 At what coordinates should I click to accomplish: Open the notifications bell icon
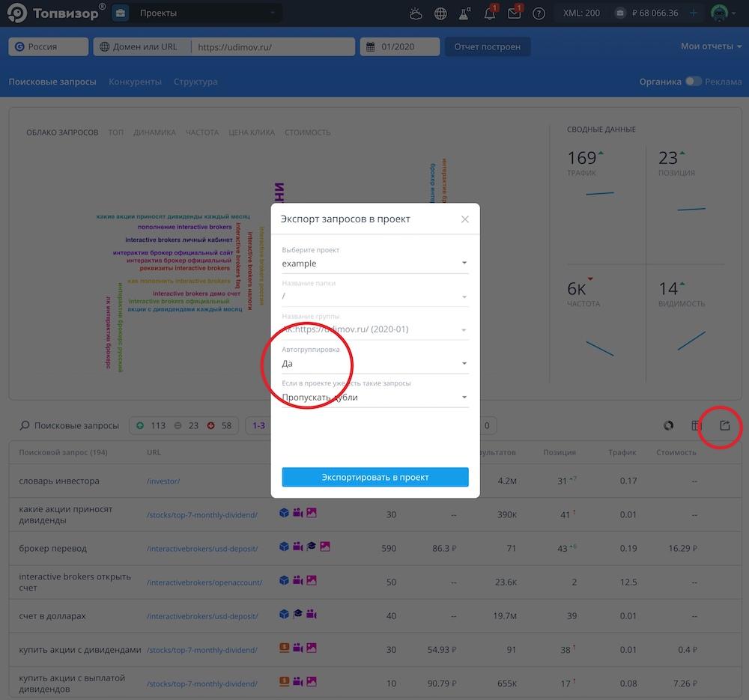pos(490,13)
